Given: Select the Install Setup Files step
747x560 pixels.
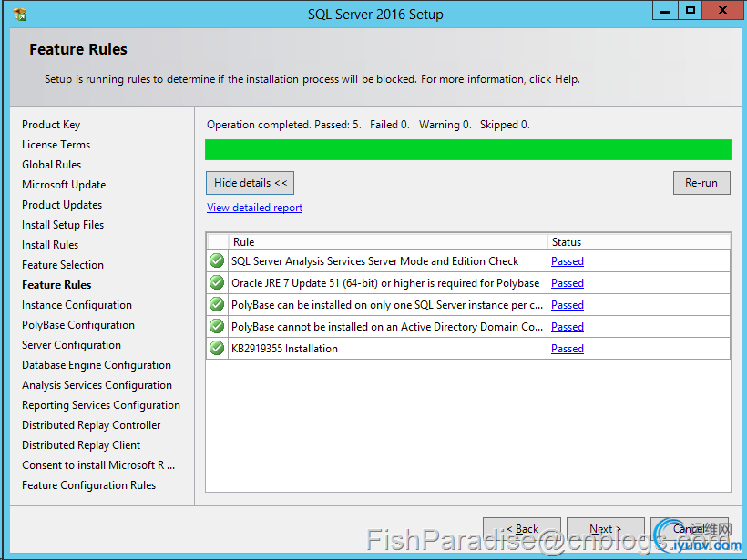Looking at the screenshot, I should (x=63, y=225).
